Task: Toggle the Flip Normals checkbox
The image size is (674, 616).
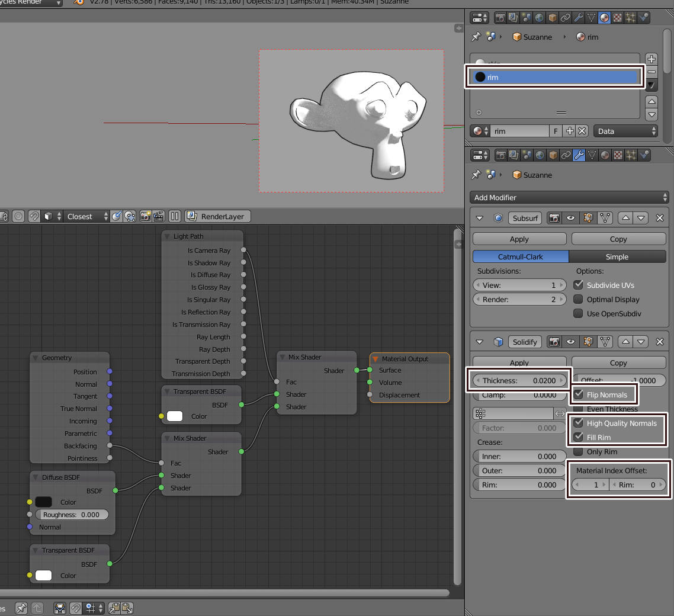Action: [x=579, y=394]
